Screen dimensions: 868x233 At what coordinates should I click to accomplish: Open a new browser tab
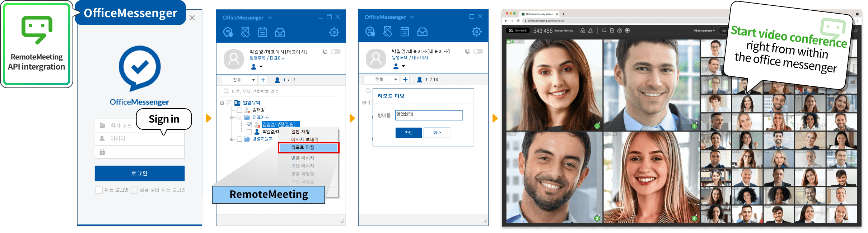564,14
